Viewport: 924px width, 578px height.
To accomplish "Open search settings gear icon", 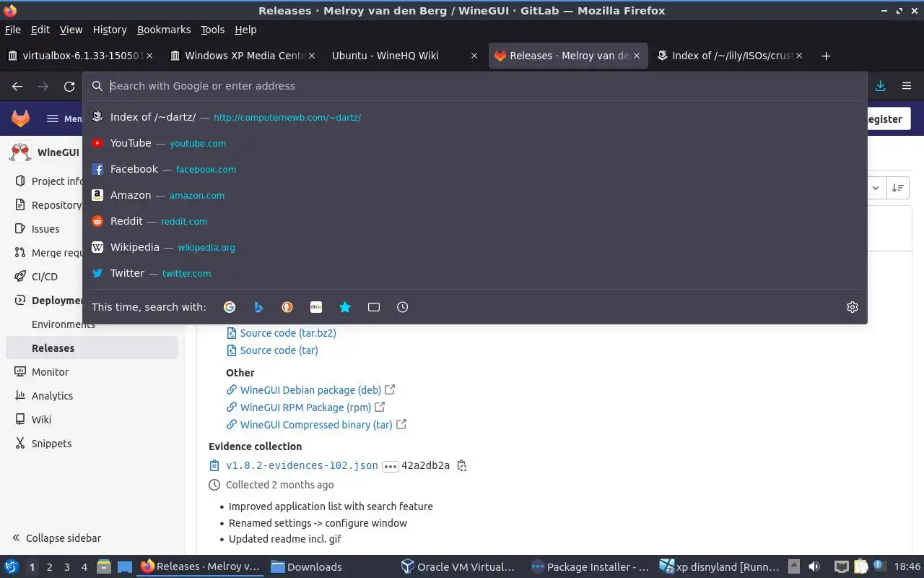I will 853,307.
